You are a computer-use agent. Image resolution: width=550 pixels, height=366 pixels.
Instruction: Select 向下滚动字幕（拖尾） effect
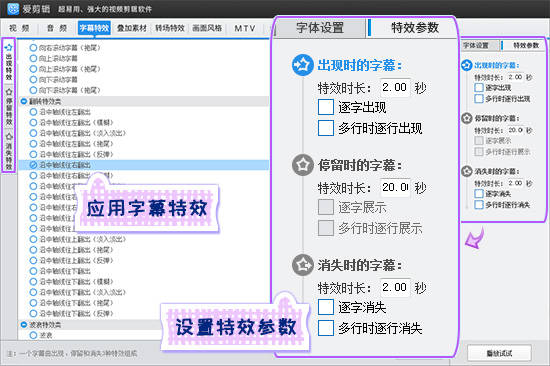pyautogui.click(x=65, y=90)
